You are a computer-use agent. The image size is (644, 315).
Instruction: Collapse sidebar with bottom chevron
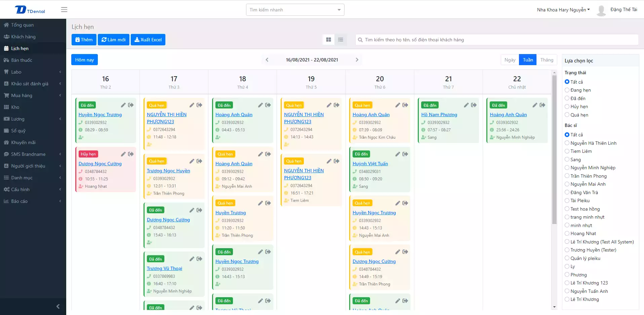coord(58,306)
